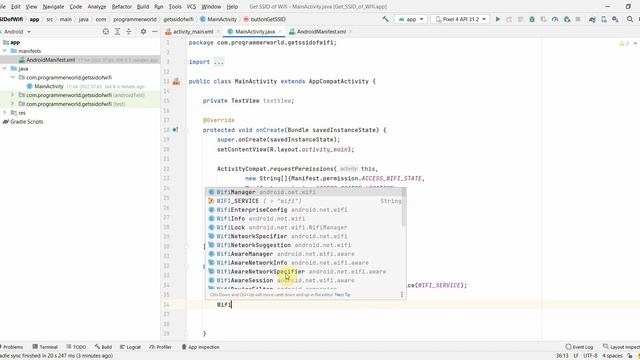Select WifiManager completion suggestion

point(305,192)
